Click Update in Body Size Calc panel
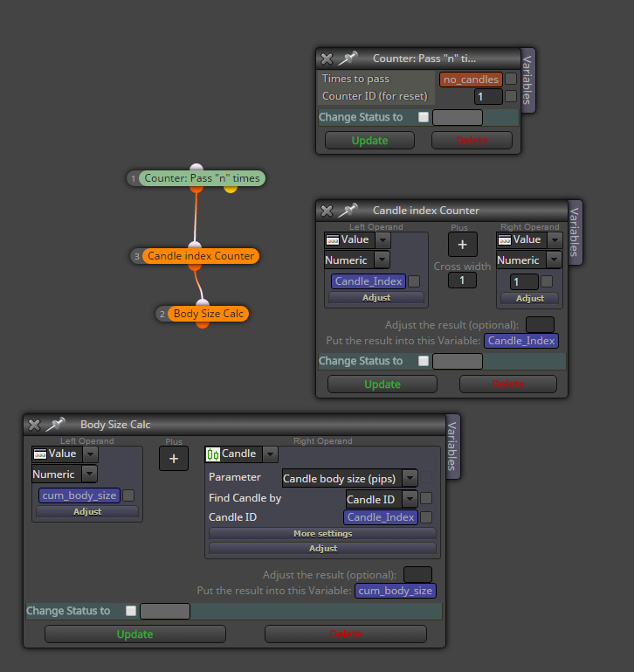This screenshot has height=672, width=634. (135, 634)
